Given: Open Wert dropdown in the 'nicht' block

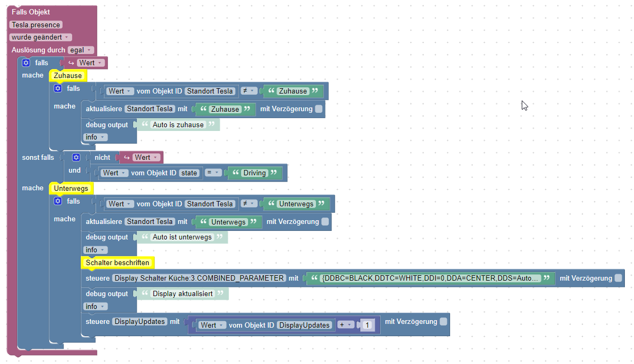Looking at the screenshot, I should (x=146, y=157).
